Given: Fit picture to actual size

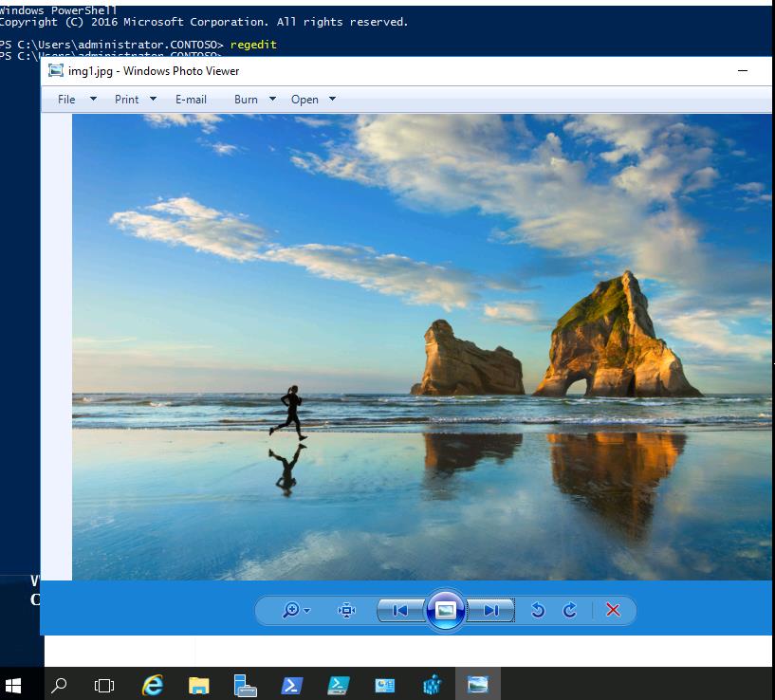Looking at the screenshot, I should point(346,610).
